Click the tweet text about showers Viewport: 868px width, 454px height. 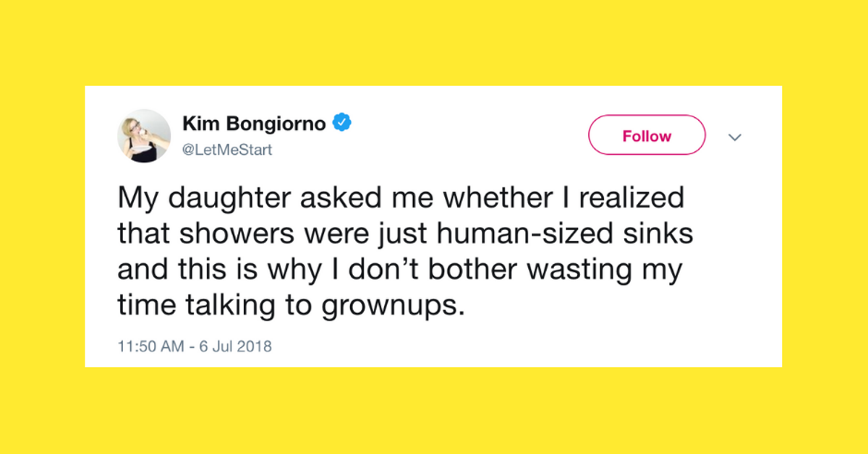(x=405, y=250)
